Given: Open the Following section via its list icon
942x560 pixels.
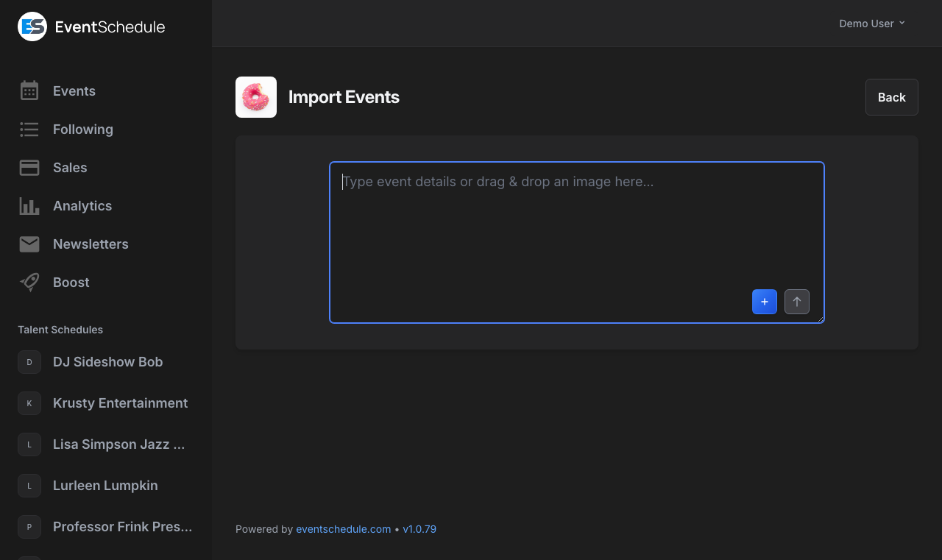Looking at the screenshot, I should point(29,129).
